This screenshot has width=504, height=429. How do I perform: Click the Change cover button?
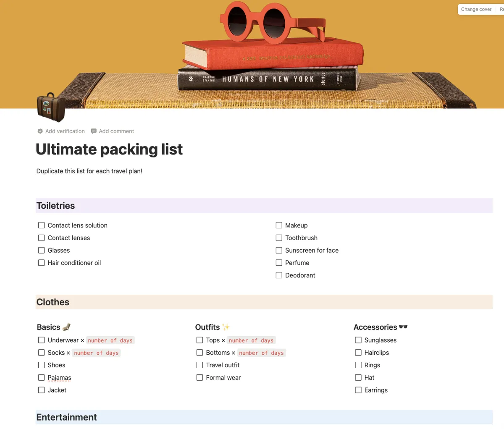coord(476,9)
